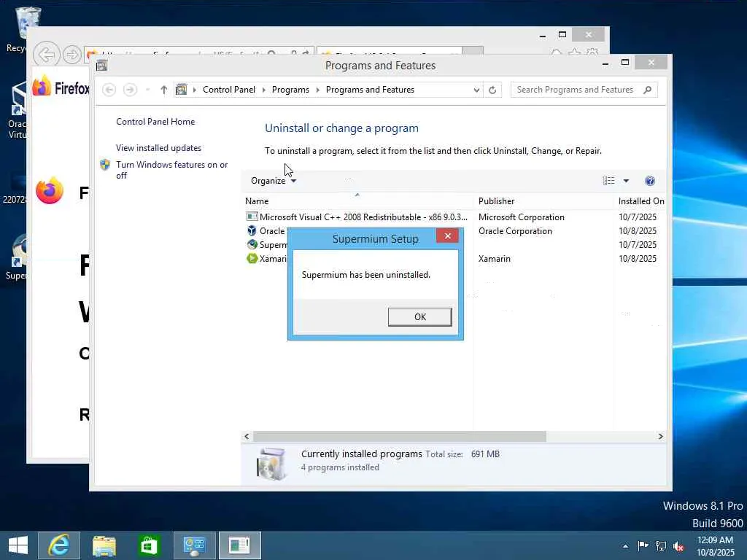This screenshot has height=560, width=747.
Task: Click Control Panel in the breadcrumb
Action: [228, 90]
